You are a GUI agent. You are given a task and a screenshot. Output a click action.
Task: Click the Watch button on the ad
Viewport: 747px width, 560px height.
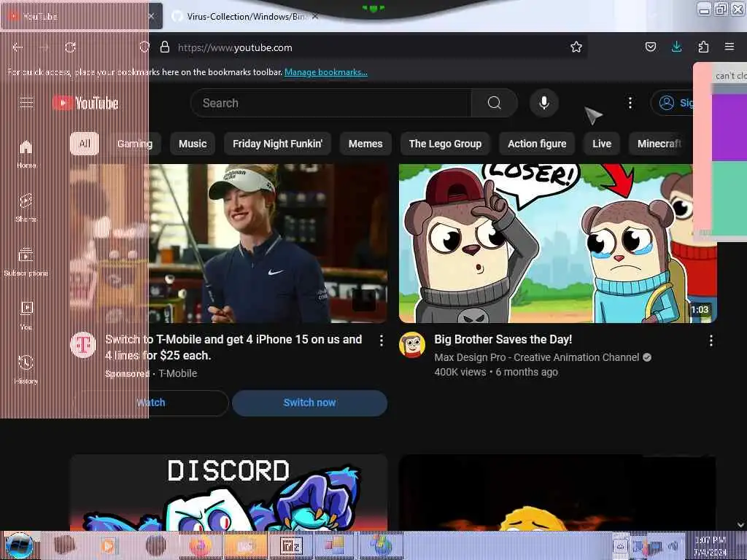tap(150, 402)
